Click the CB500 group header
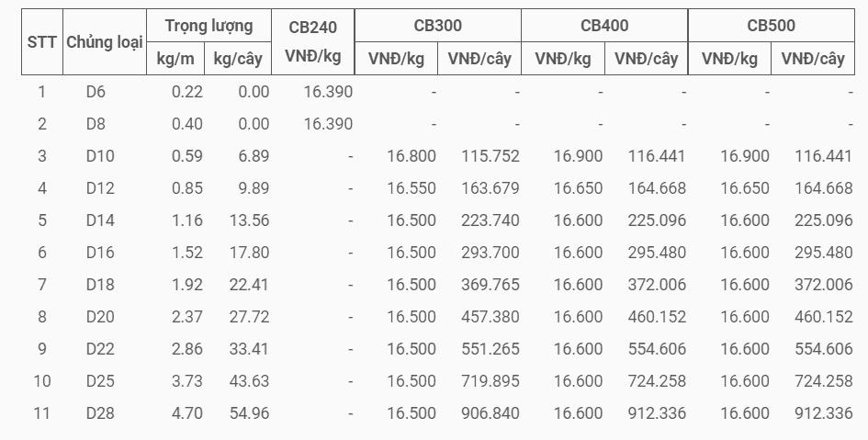Screen dimensions: 868x440 [772, 26]
